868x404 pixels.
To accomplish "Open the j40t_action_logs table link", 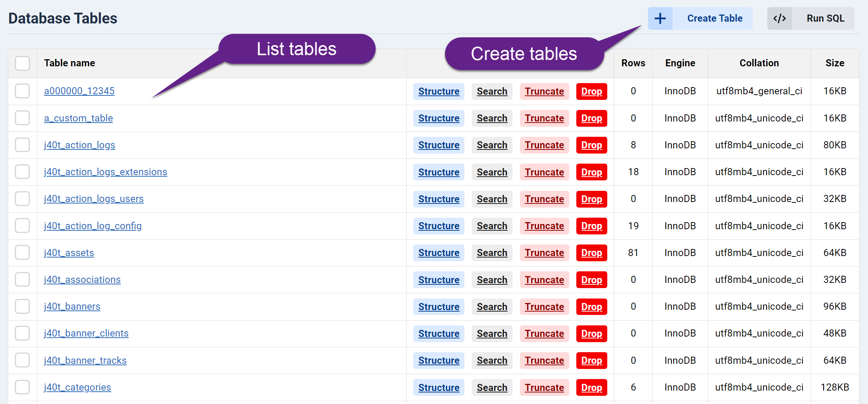I will coord(79,145).
